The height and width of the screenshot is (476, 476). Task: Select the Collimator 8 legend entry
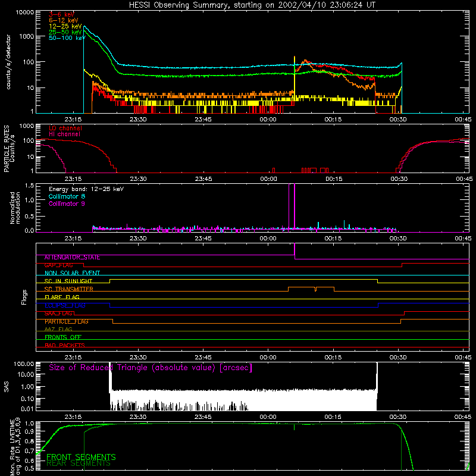(x=67, y=196)
